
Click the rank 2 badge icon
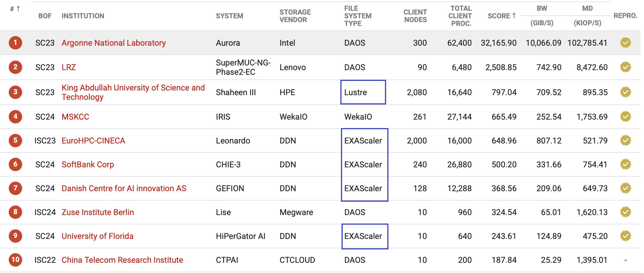15,67
